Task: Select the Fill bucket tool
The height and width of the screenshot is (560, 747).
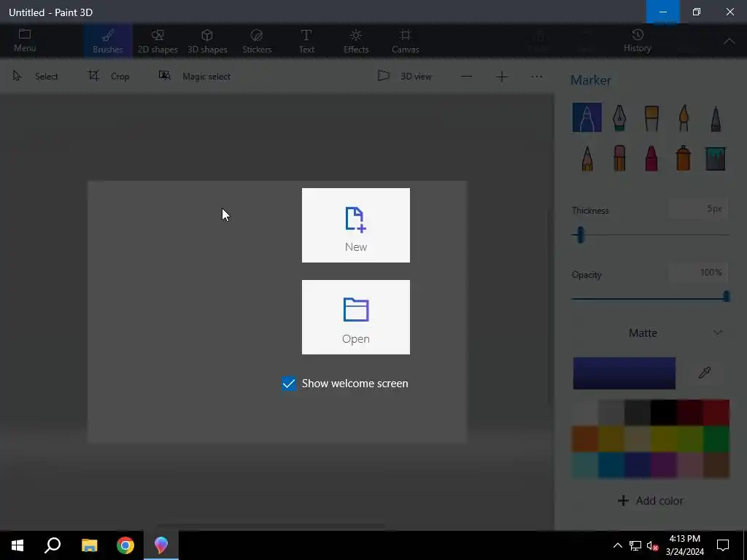Action: 716,158
